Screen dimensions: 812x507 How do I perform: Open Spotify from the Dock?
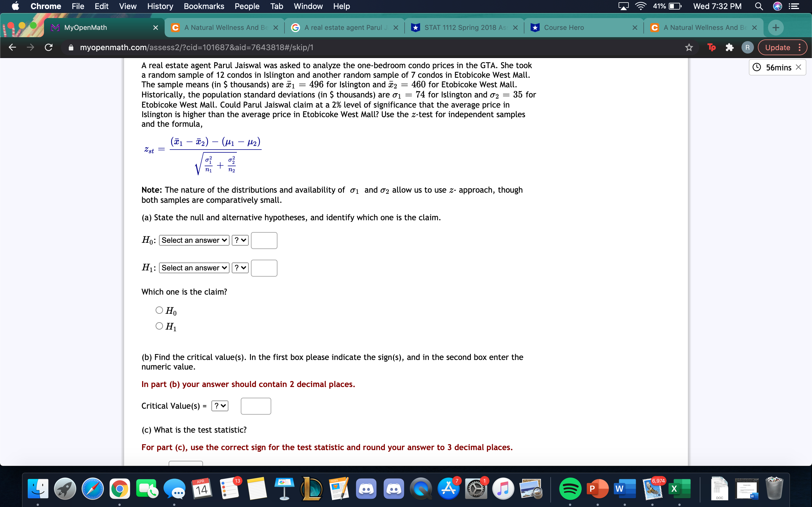[571, 489]
